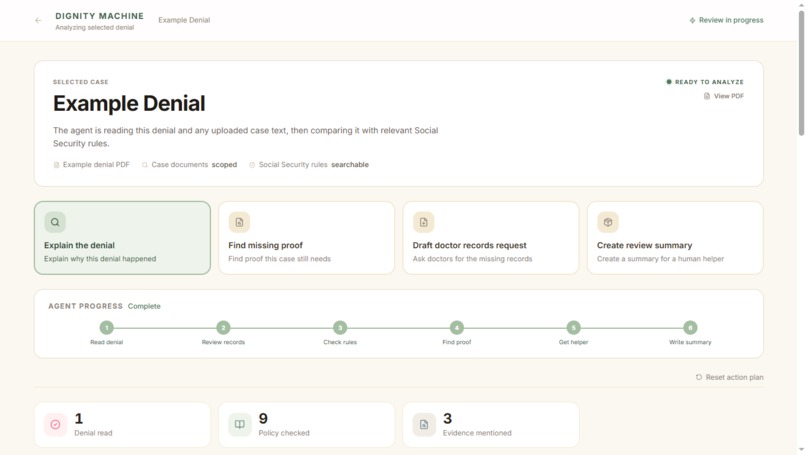Viewport: 806px width, 455px height.
Task: Click the Policy checked stat card
Action: [306, 425]
